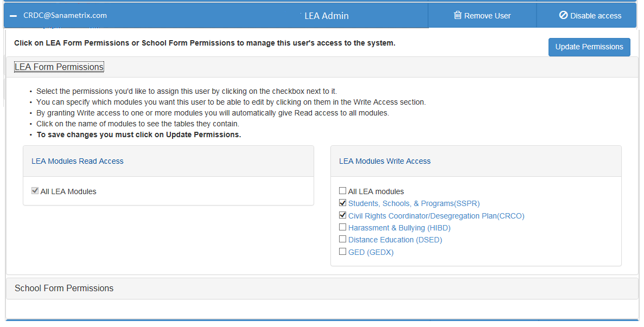This screenshot has width=644, height=327.
Task: Check All LEA modules write access box
Action: [x=342, y=191]
